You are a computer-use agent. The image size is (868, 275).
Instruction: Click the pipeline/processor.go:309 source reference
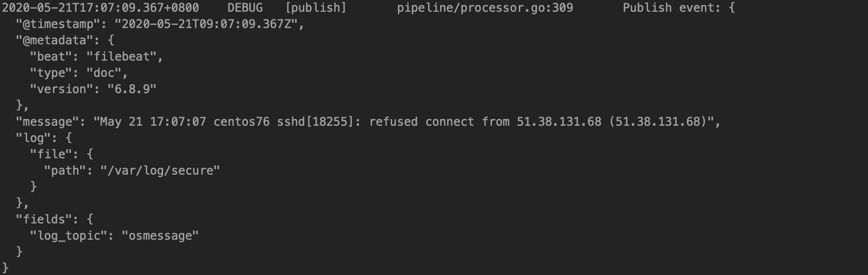485,8
